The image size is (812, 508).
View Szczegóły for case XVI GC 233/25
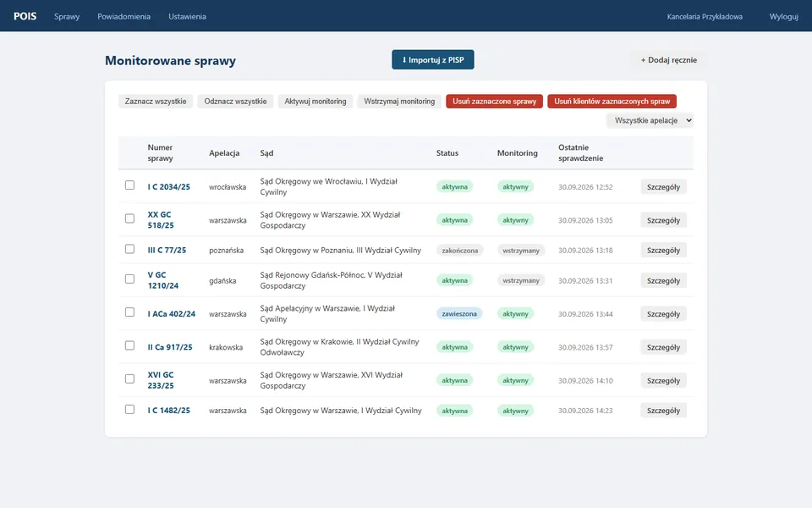click(x=663, y=380)
